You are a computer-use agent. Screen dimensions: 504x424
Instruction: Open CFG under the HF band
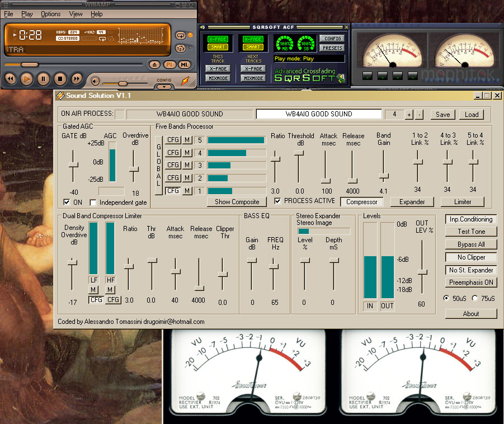tap(113, 300)
